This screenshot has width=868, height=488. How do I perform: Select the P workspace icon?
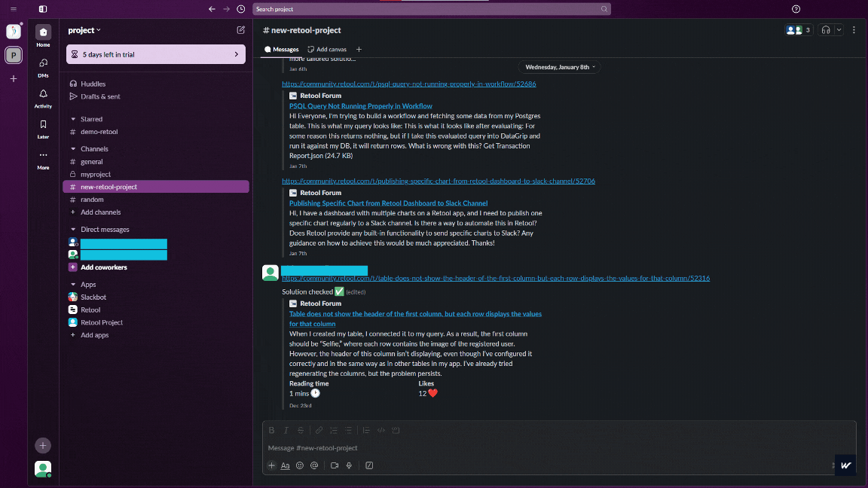(x=14, y=55)
